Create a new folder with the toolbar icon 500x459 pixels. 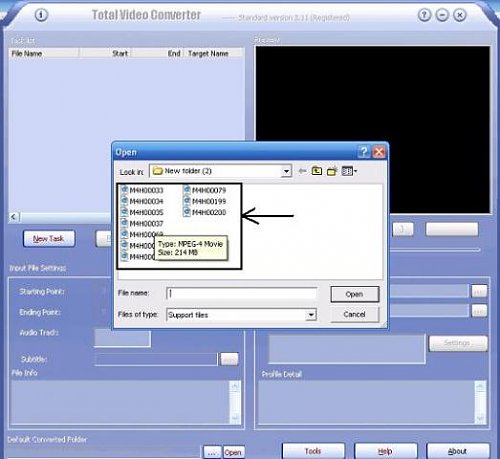click(x=332, y=171)
